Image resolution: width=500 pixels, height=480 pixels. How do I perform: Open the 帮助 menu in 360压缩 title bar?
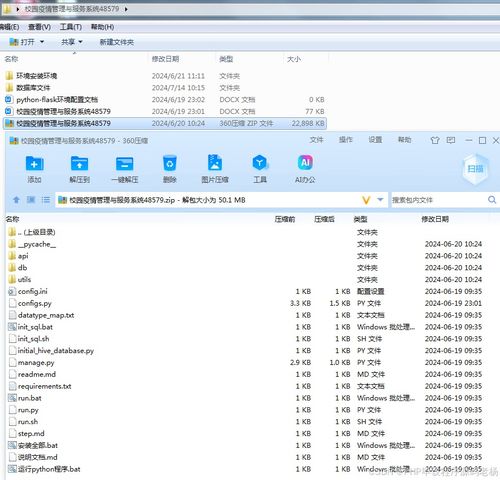pos(404,140)
